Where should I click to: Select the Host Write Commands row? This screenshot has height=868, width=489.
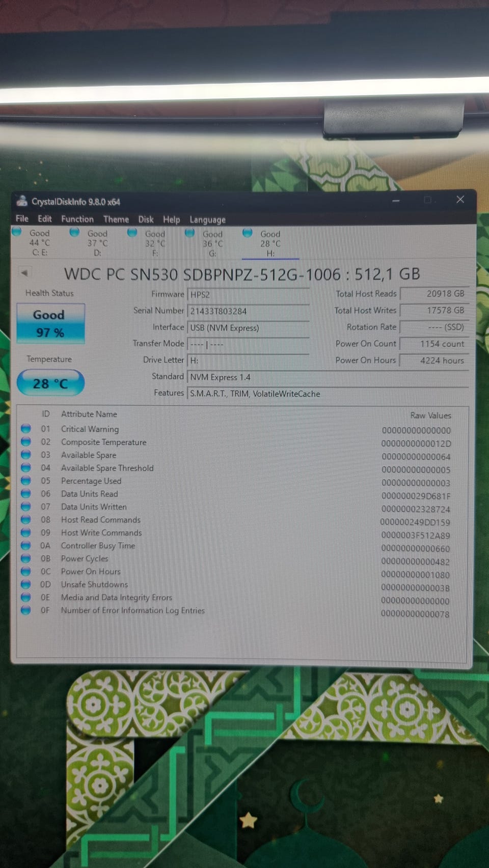click(x=242, y=533)
